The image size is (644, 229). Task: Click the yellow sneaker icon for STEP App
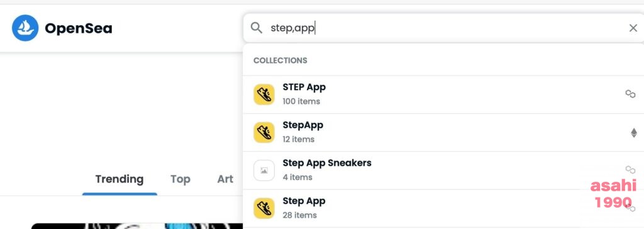pyautogui.click(x=264, y=94)
